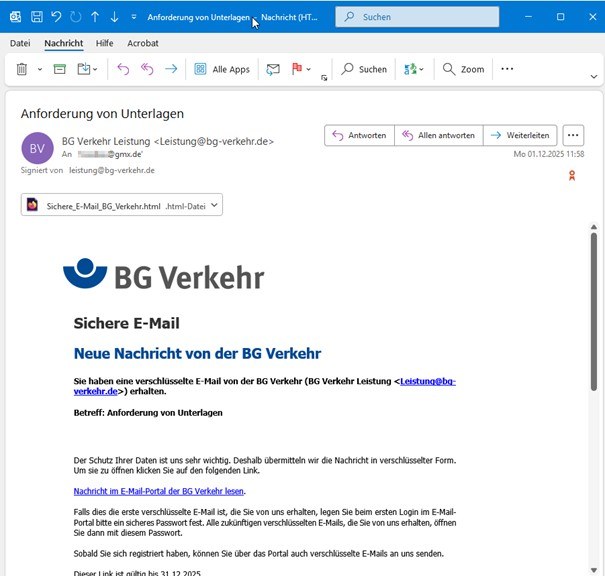Click the digital signature ribbon icon
Screen dimensions: 605x576
tap(572, 176)
